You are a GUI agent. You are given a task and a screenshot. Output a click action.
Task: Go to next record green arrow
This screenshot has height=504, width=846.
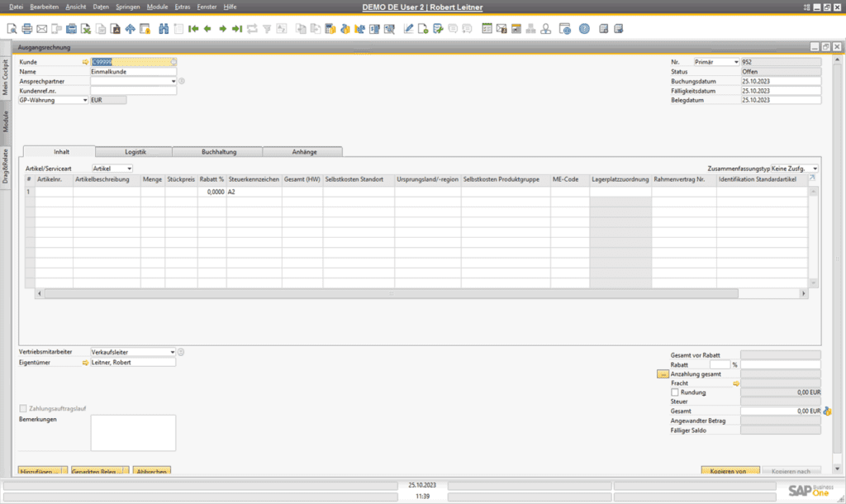pyautogui.click(x=222, y=29)
